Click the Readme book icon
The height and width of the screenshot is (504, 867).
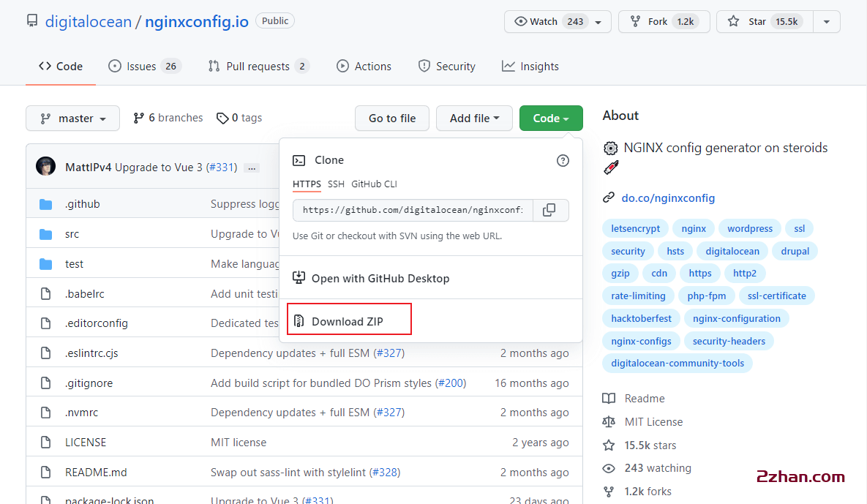coord(609,399)
